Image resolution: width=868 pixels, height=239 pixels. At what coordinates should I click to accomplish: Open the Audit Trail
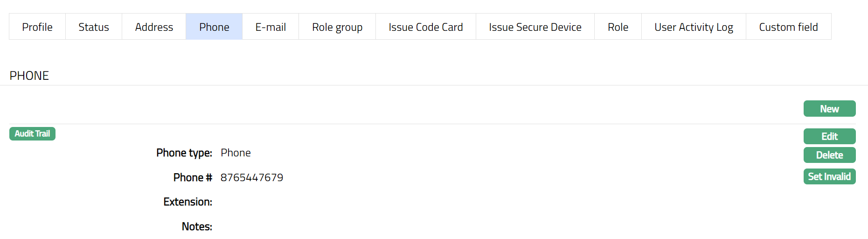tap(32, 134)
